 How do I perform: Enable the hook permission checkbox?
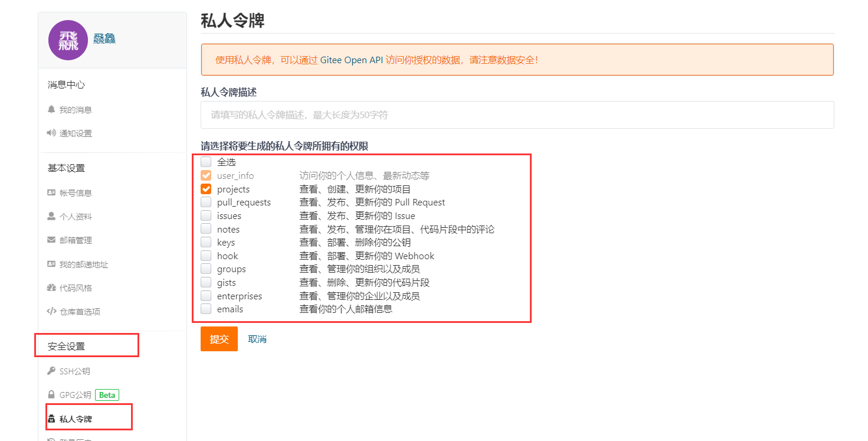pyautogui.click(x=206, y=256)
